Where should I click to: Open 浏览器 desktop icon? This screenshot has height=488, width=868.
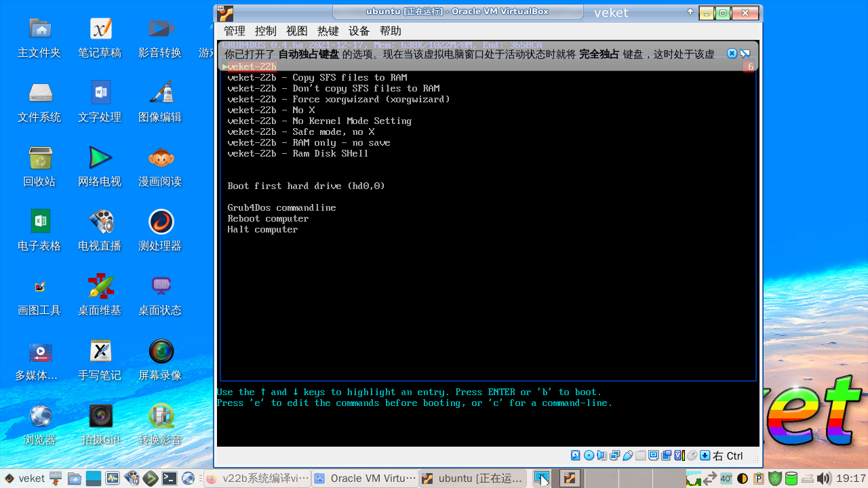click(x=39, y=425)
